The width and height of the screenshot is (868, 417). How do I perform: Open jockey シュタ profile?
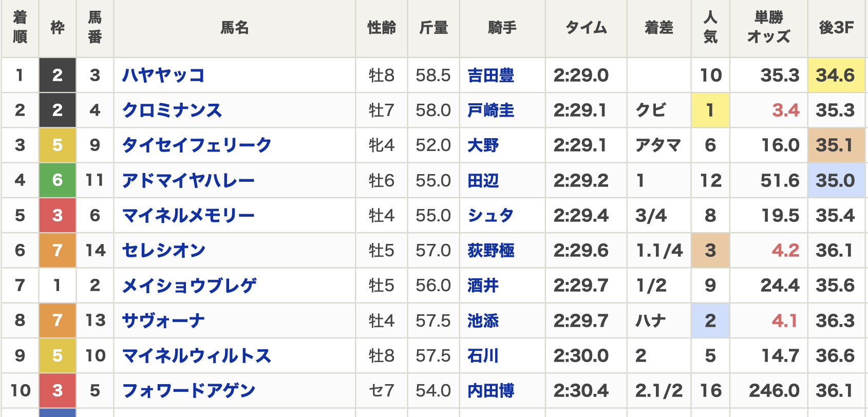(490, 215)
